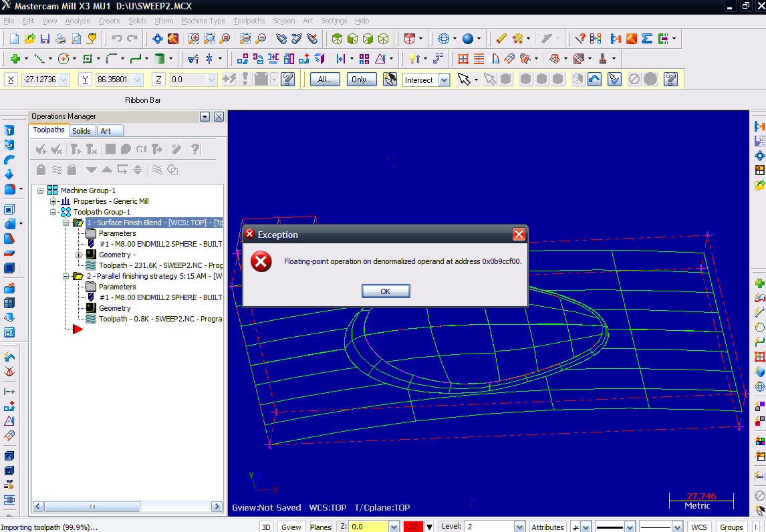Click the Groups button in status bar
Viewport: 766px width, 532px height.
point(731,527)
